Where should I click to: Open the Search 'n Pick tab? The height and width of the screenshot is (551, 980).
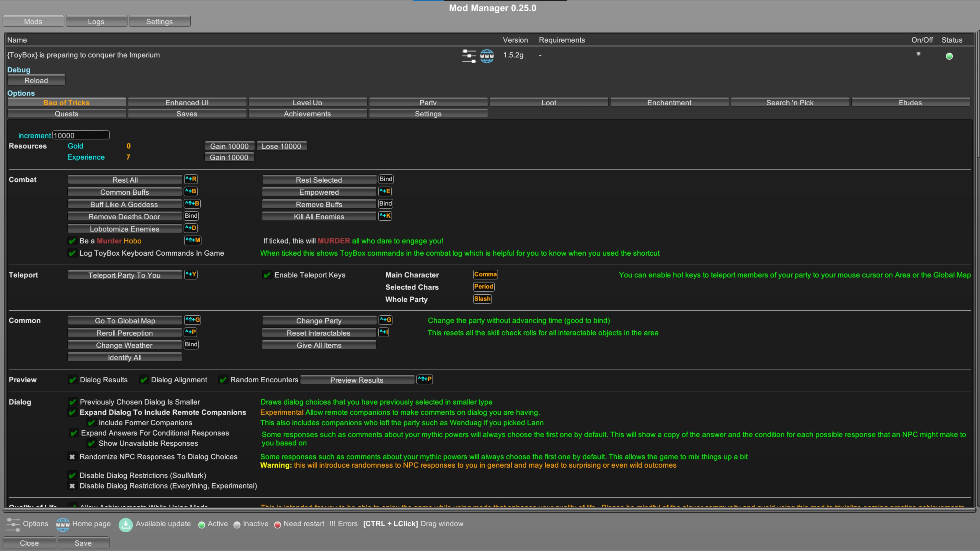point(790,103)
